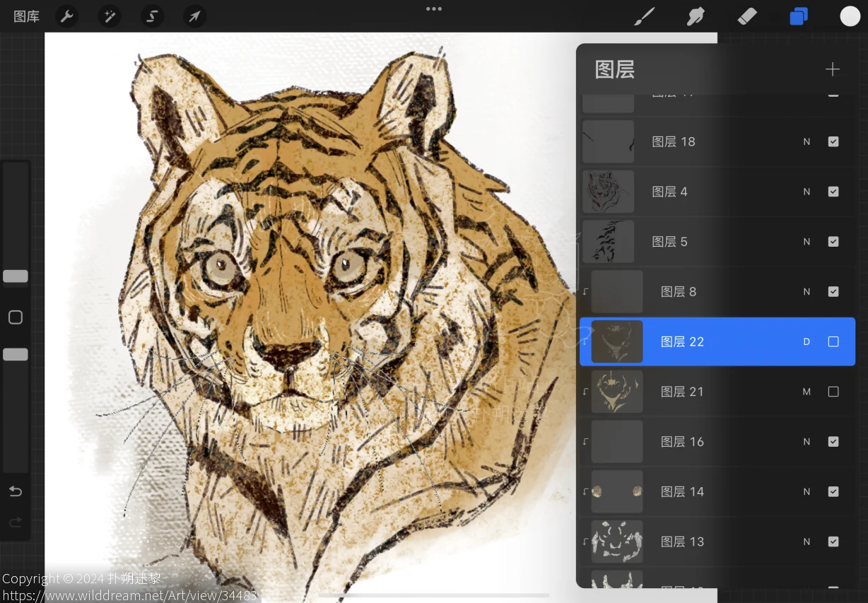Hide layer 图层 5 via checkbox
This screenshot has width=868, height=603.
833,242
